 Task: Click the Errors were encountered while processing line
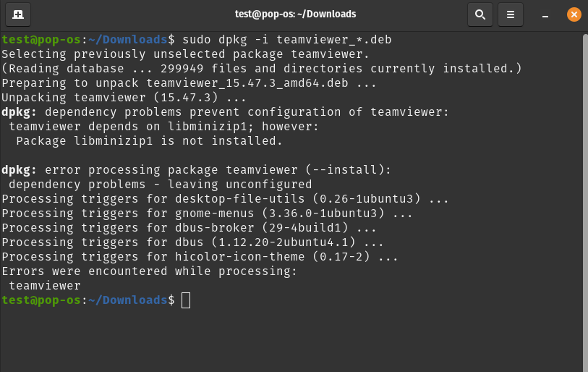click(x=149, y=271)
